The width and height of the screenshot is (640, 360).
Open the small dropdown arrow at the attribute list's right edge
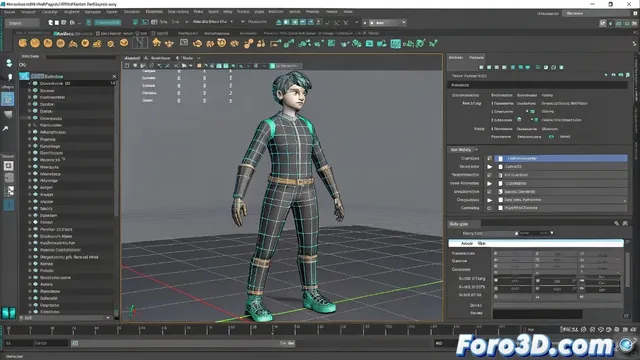(624, 201)
